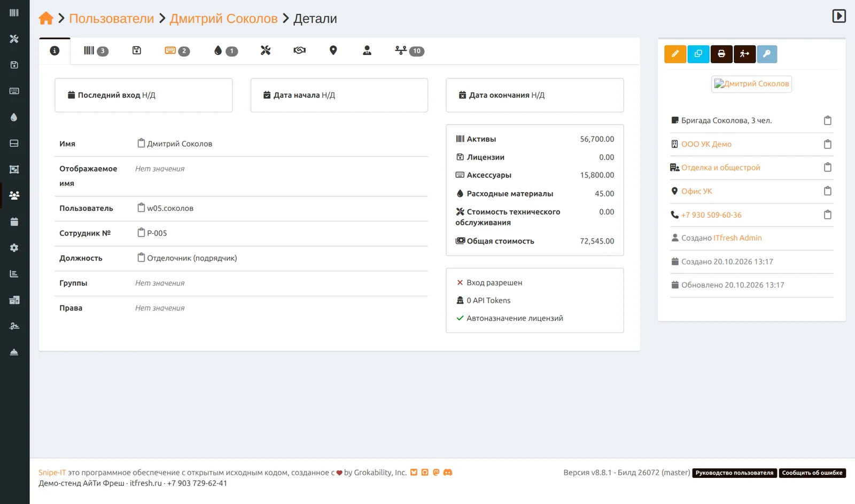
Task: Click blue clone user button
Action: [x=698, y=54]
